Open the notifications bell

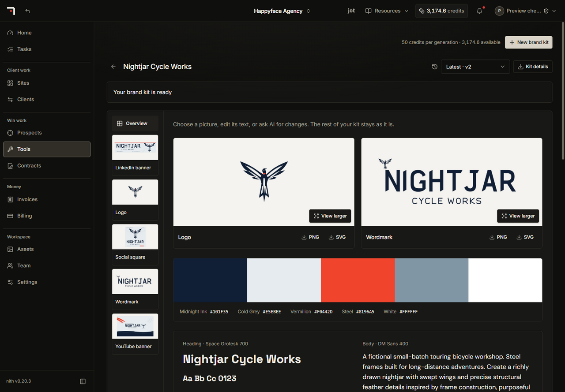pos(479,11)
